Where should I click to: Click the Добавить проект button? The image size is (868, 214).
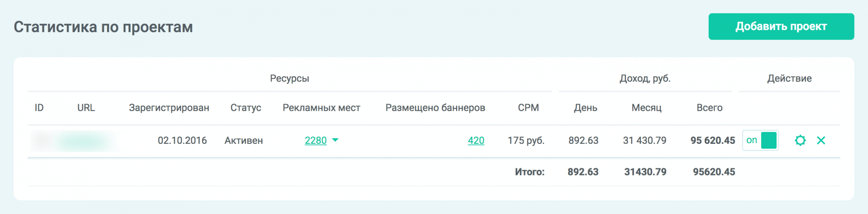pyautogui.click(x=781, y=26)
